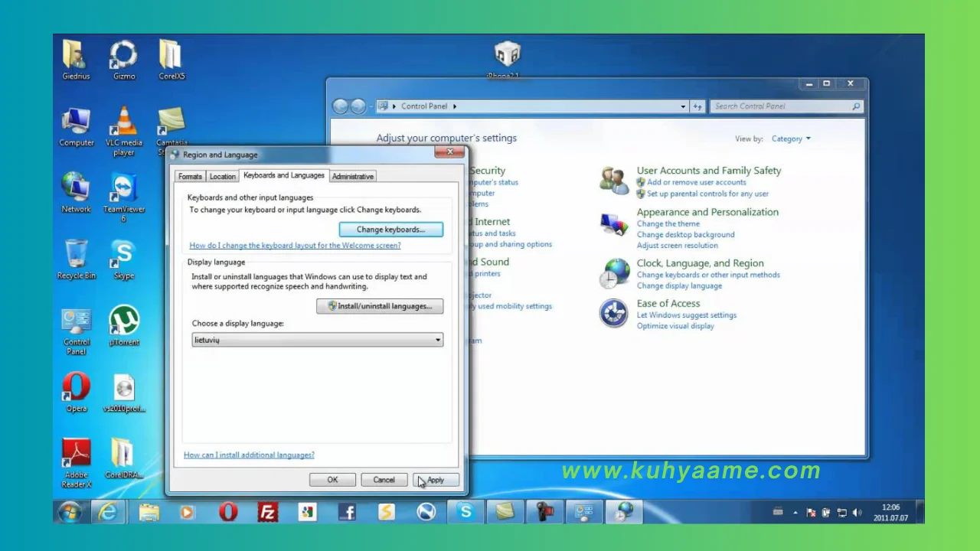Viewport: 980px width, 551px height.
Task: Expand the address bar history dropdown
Action: (683, 106)
